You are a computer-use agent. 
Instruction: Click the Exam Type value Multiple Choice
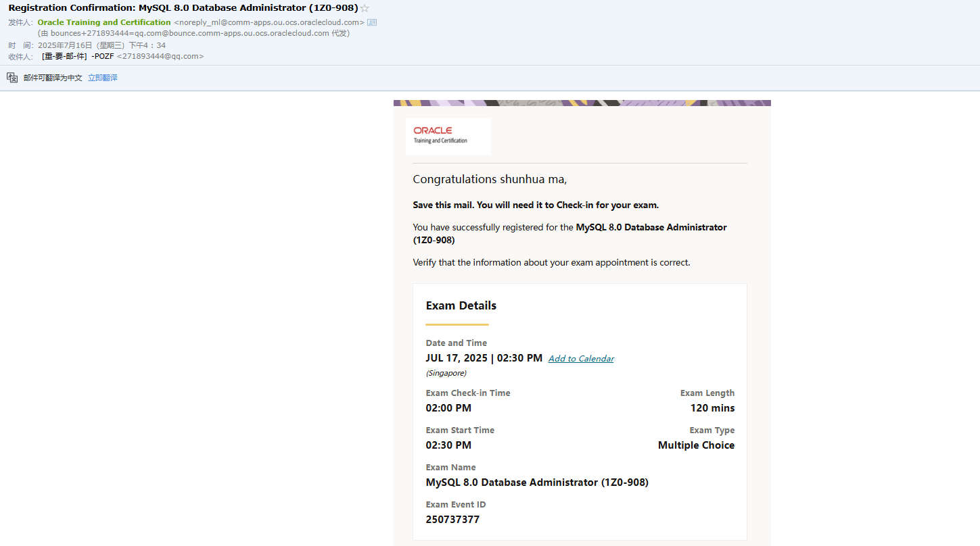[696, 445]
